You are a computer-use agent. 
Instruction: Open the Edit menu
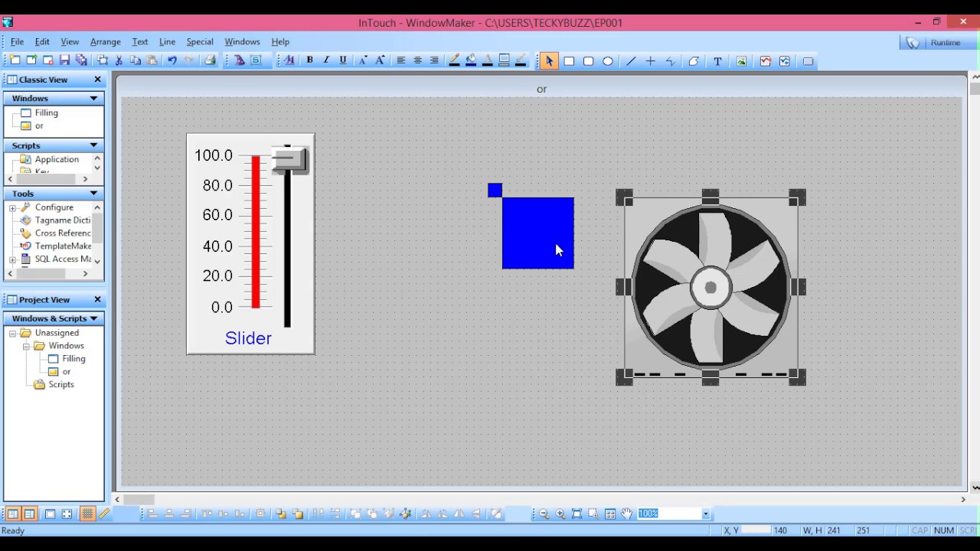[42, 42]
